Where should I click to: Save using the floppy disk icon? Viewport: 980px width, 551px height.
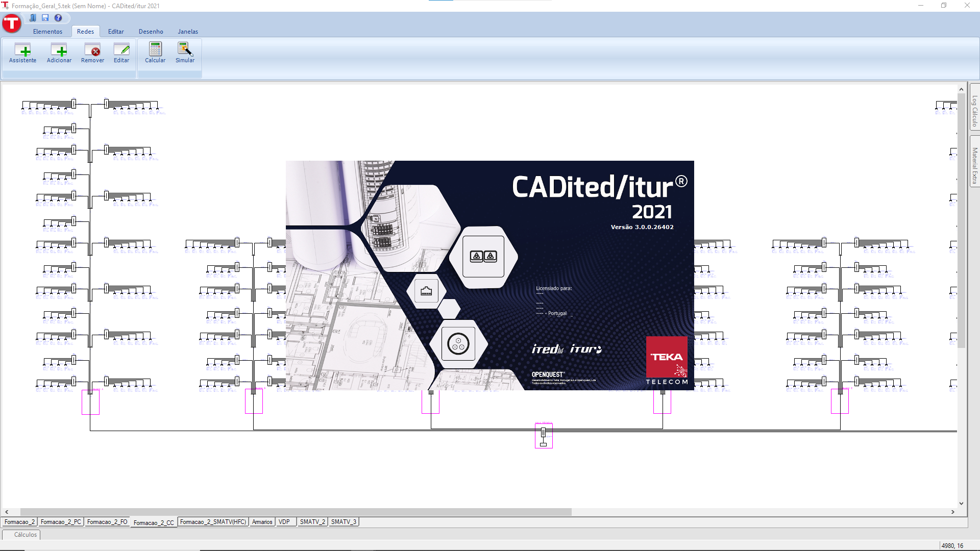pos(45,18)
